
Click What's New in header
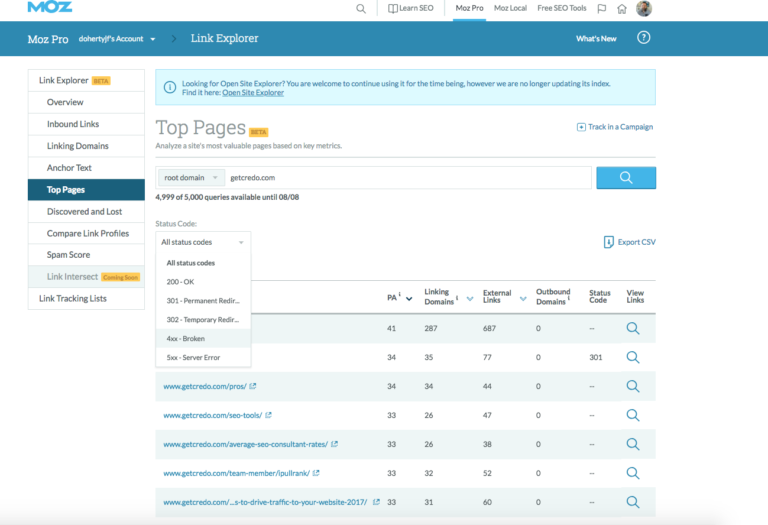point(596,39)
